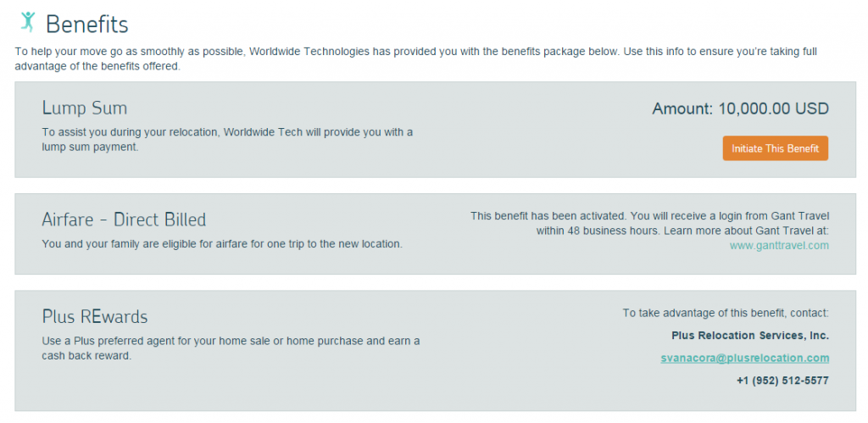This screenshot has height=423, width=868.
Task: Open the www.ganttravel.com link
Action: tap(779, 245)
